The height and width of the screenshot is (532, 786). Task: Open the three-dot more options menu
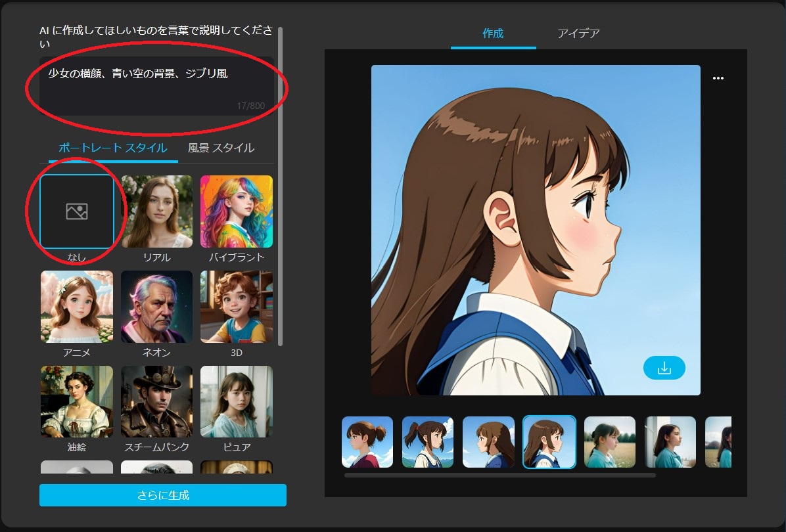click(x=718, y=78)
